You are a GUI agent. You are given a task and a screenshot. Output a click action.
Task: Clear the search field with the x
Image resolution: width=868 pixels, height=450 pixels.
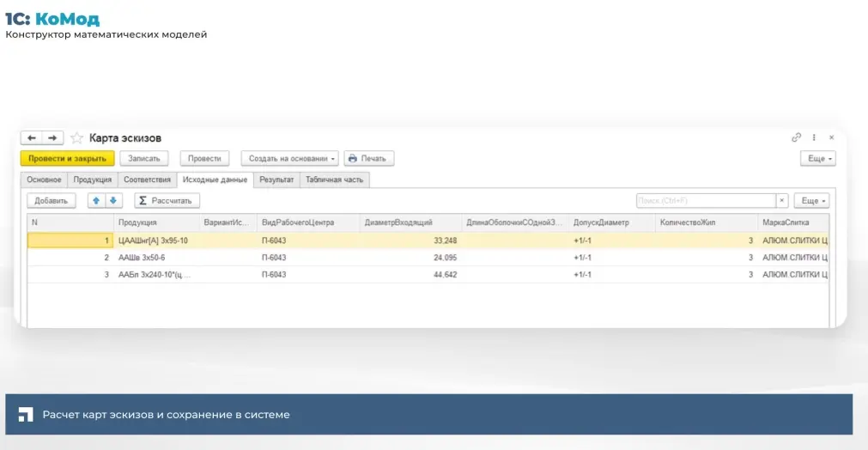pyautogui.click(x=782, y=200)
